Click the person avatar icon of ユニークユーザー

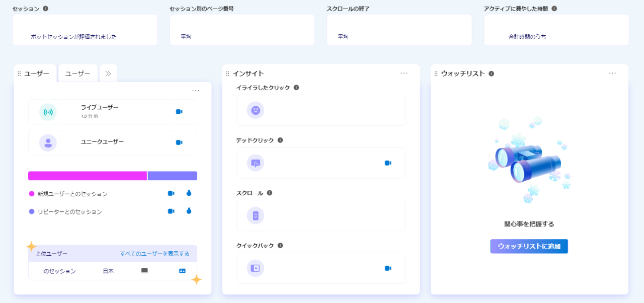48,142
